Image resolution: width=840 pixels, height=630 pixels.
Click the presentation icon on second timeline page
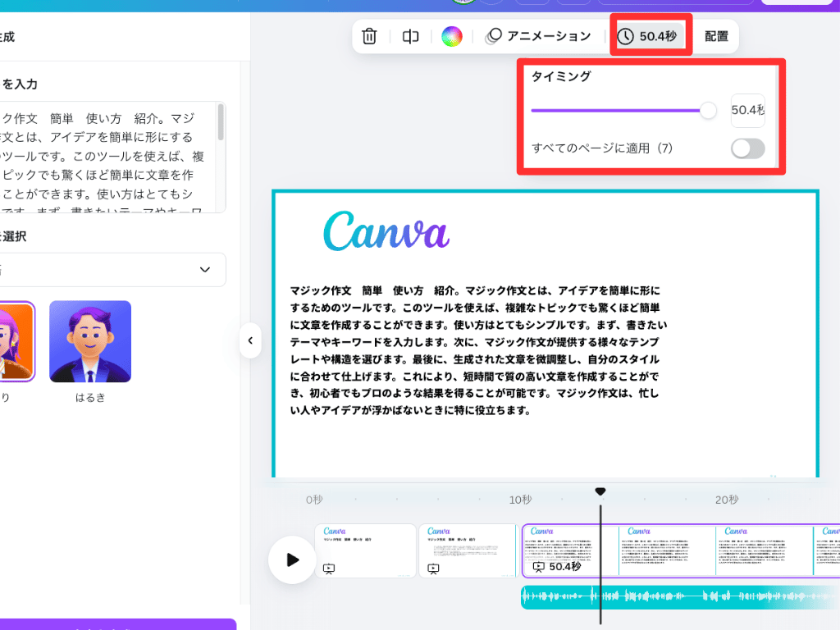tap(433, 569)
